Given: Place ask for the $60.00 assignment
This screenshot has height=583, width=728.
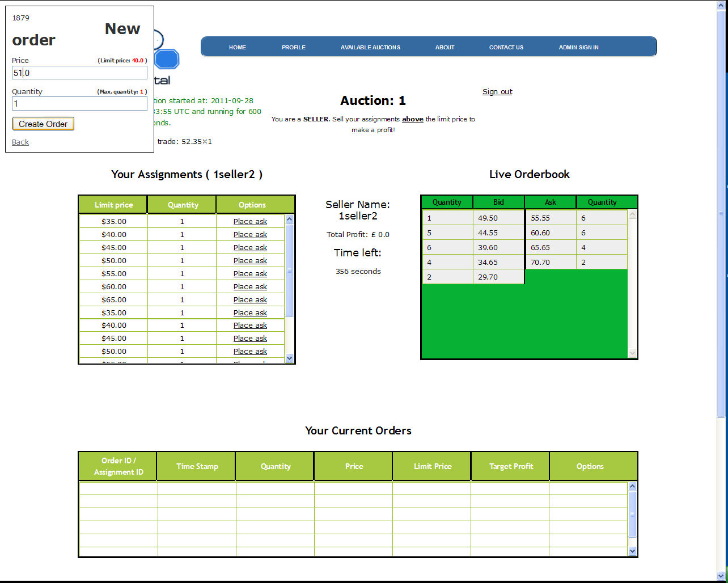Looking at the screenshot, I should (x=250, y=286).
